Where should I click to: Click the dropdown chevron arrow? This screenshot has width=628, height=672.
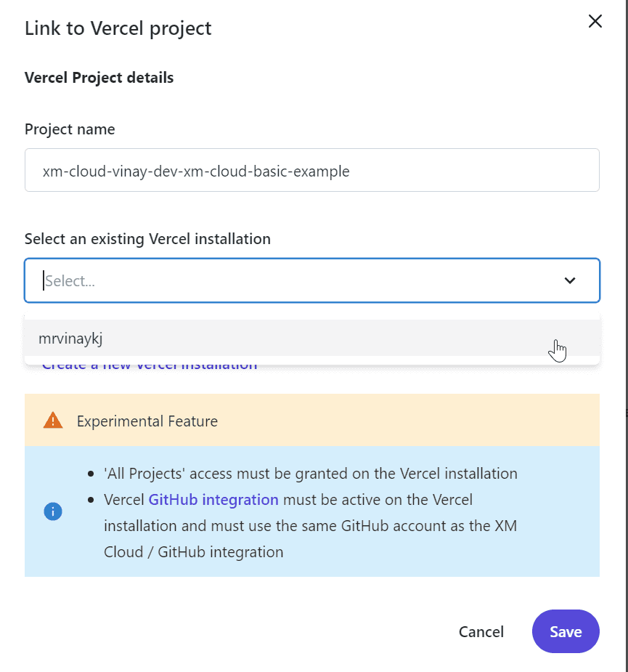570,280
